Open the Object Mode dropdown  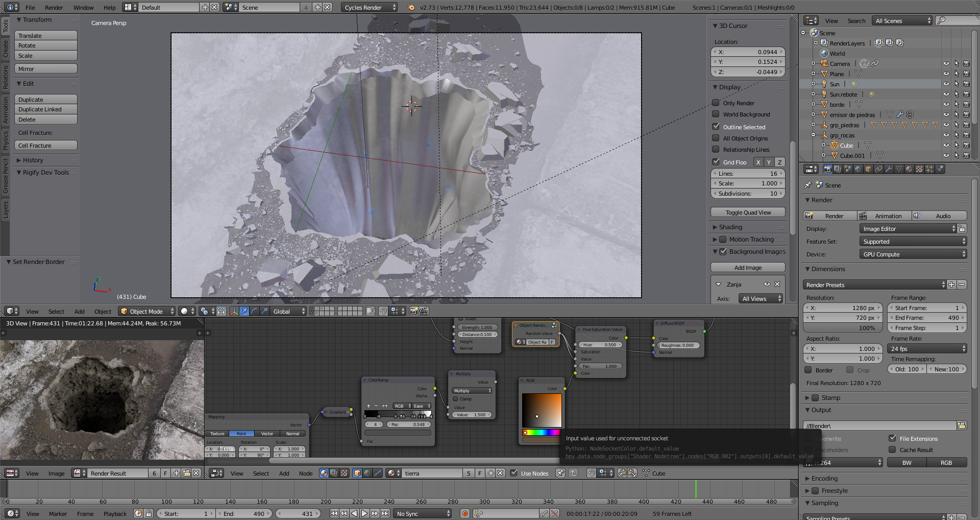[x=146, y=311]
